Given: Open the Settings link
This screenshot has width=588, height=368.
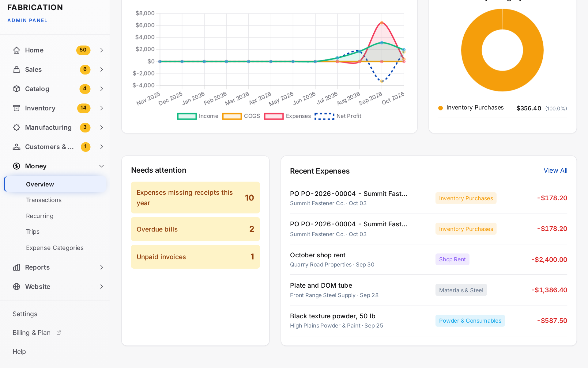Looking at the screenshot, I should 25,314.
